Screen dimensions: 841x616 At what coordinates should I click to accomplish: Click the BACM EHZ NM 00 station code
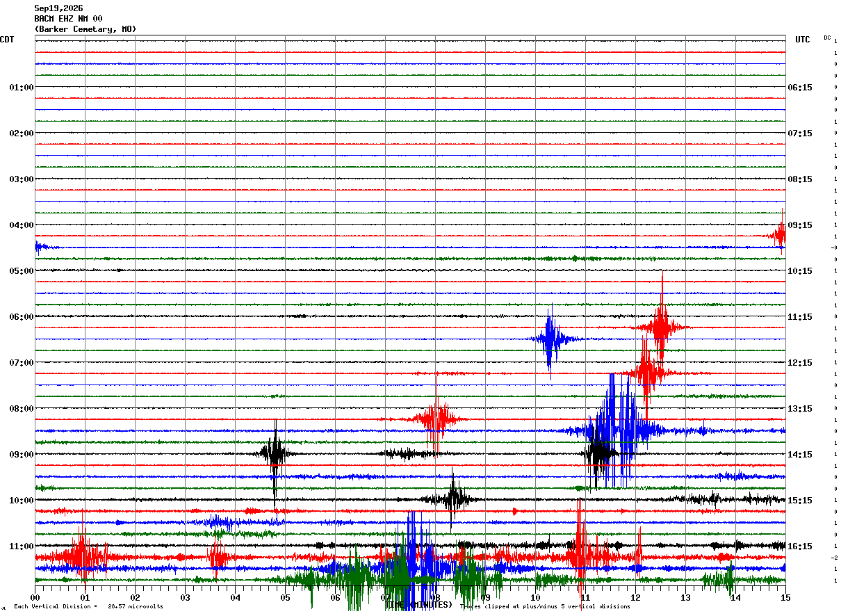(68, 19)
